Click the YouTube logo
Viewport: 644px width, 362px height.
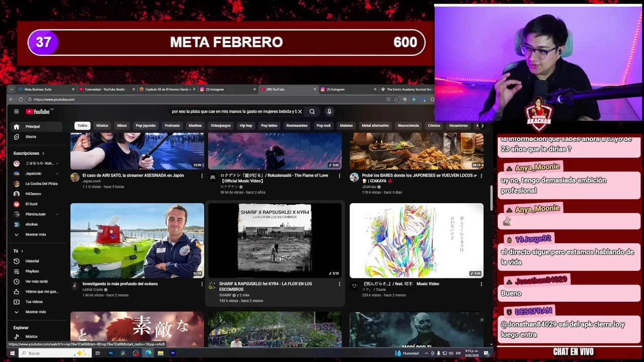click(38, 112)
